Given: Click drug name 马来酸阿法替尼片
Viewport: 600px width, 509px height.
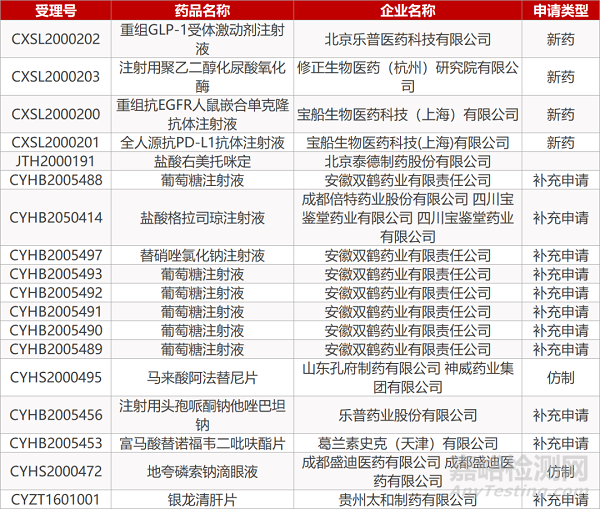Looking at the screenshot, I should 202,377.
